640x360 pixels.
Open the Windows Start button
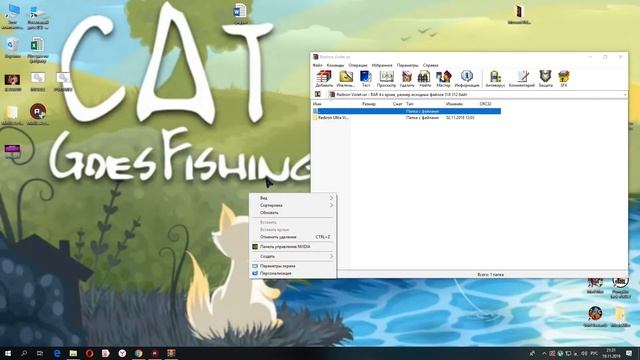(x=8, y=353)
